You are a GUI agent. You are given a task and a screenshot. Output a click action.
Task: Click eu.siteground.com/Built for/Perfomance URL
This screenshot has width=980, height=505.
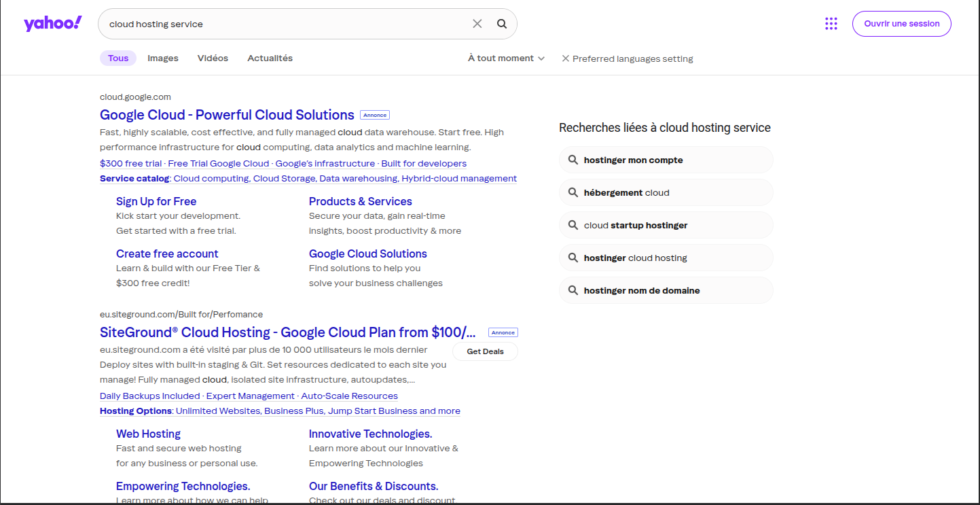coord(181,314)
